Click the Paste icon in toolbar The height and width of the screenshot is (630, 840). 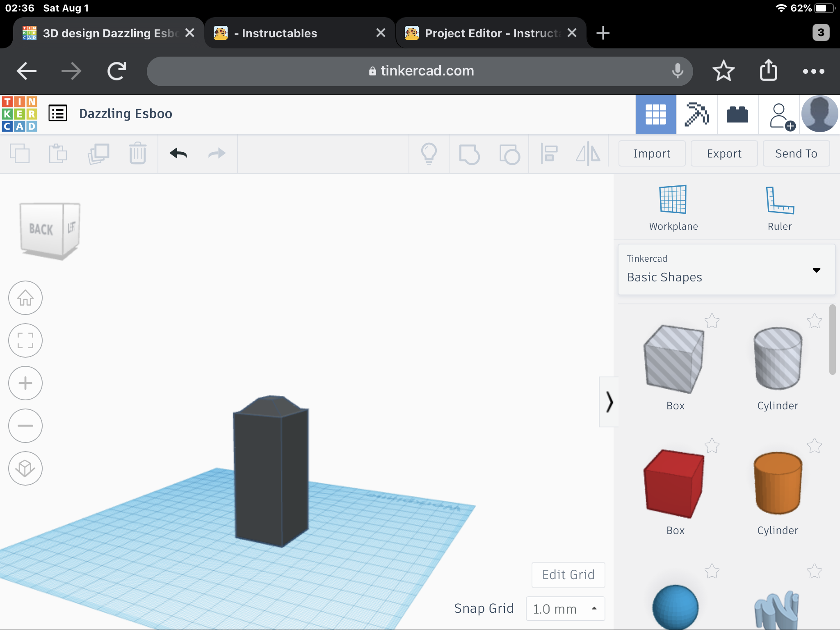(x=58, y=153)
